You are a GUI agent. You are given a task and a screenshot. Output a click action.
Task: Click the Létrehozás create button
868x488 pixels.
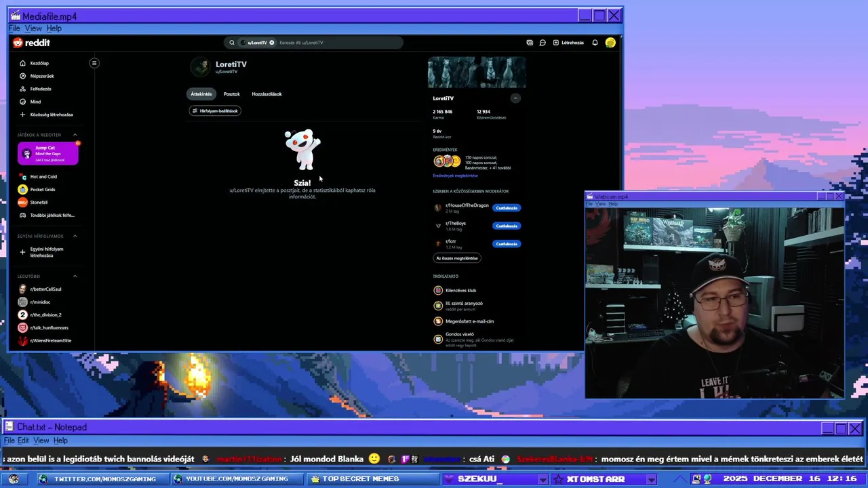(x=568, y=43)
